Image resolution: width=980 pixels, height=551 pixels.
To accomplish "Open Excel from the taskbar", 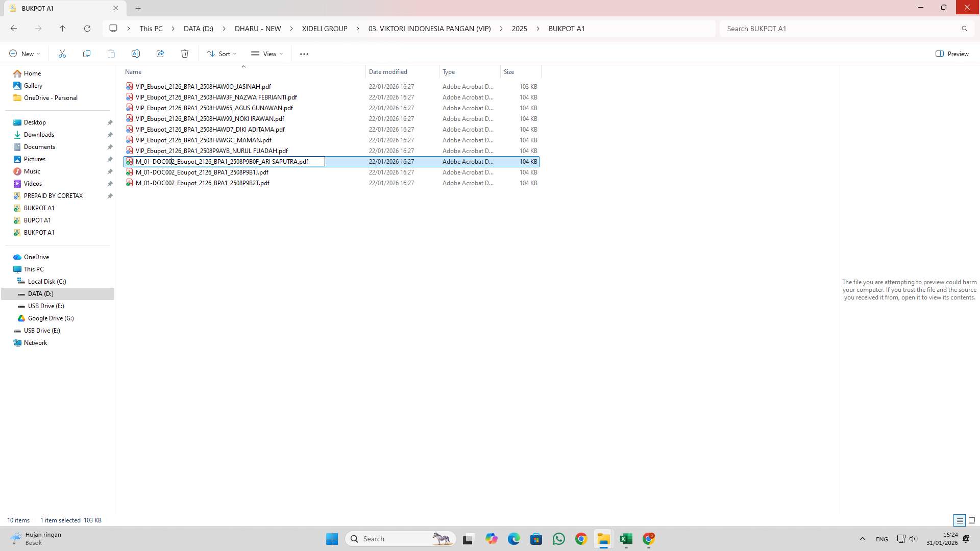I will [x=626, y=539].
